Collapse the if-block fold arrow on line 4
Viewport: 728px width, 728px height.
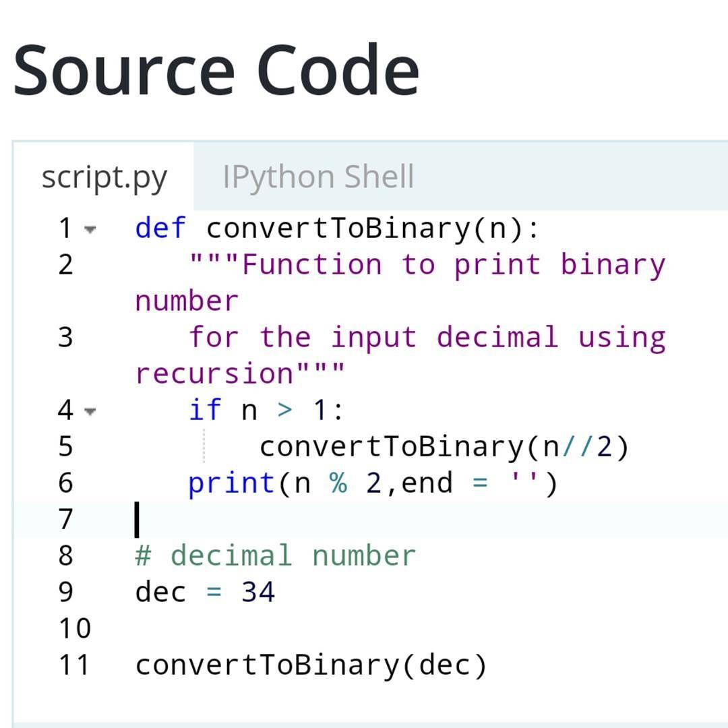point(90,411)
